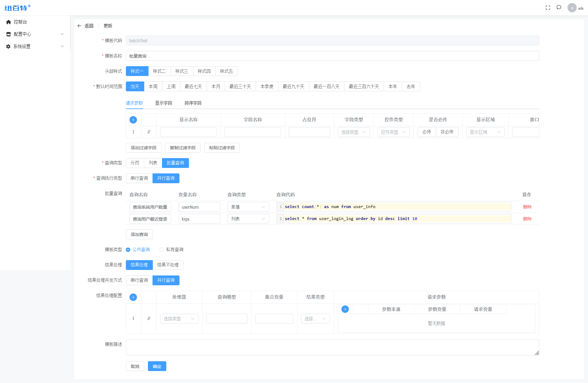This screenshot has height=383, width=588.
Task: Select the 控制台 home icon in sidebar
Action: click(x=8, y=22)
